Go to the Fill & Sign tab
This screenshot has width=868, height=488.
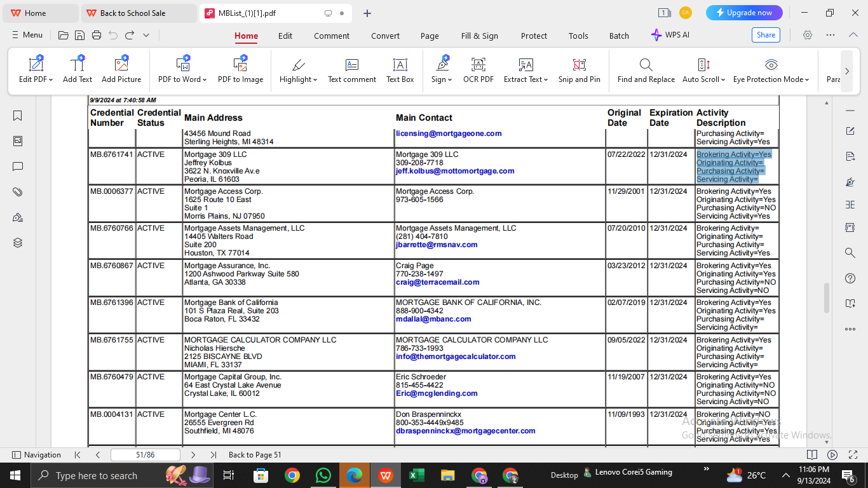(x=480, y=36)
